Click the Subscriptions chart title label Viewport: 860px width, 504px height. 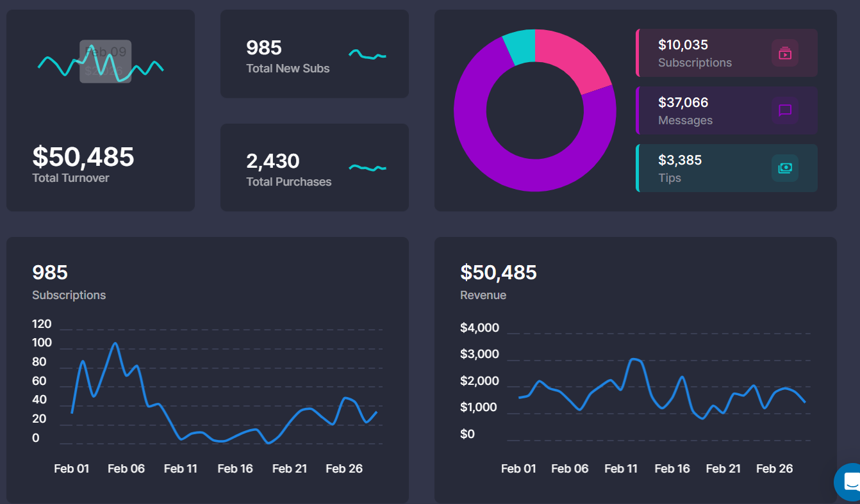click(x=69, y=295)
